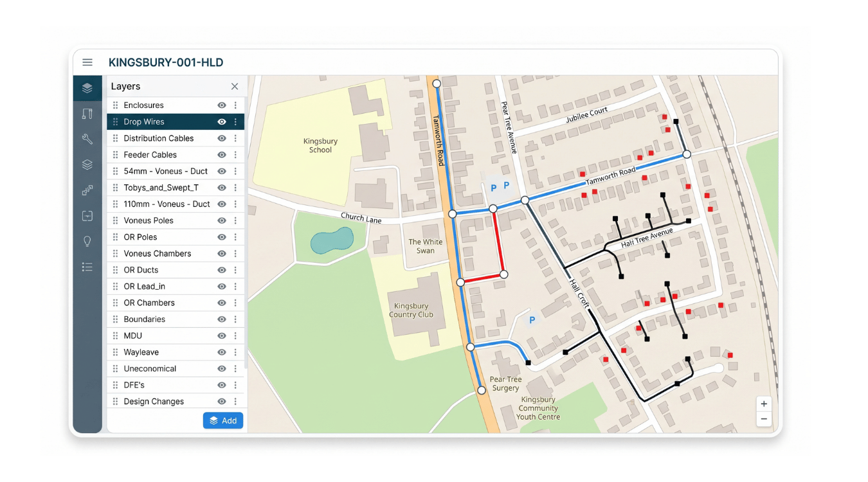868x482 pixels.
Task: Click the Kingsbury School map label
Action: [320, 145]
